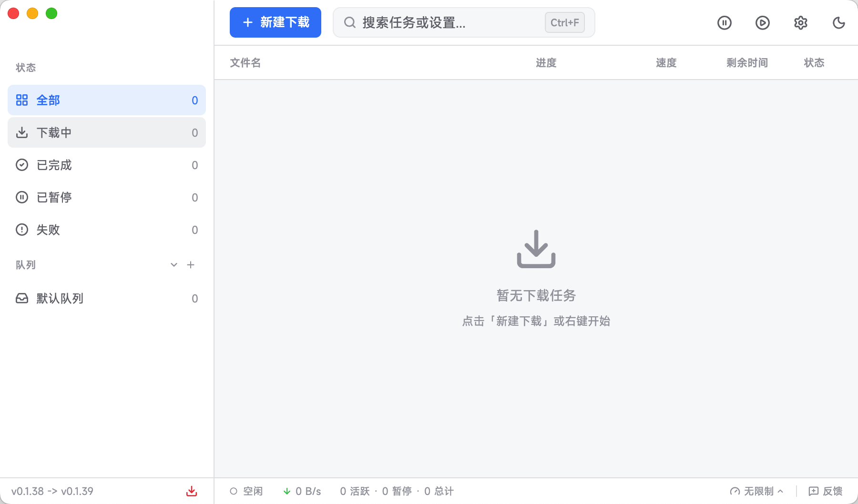This screenshot has height=504, width=858.
Task: Select 默认队列 in the queue list
Action: click(107, 298)
